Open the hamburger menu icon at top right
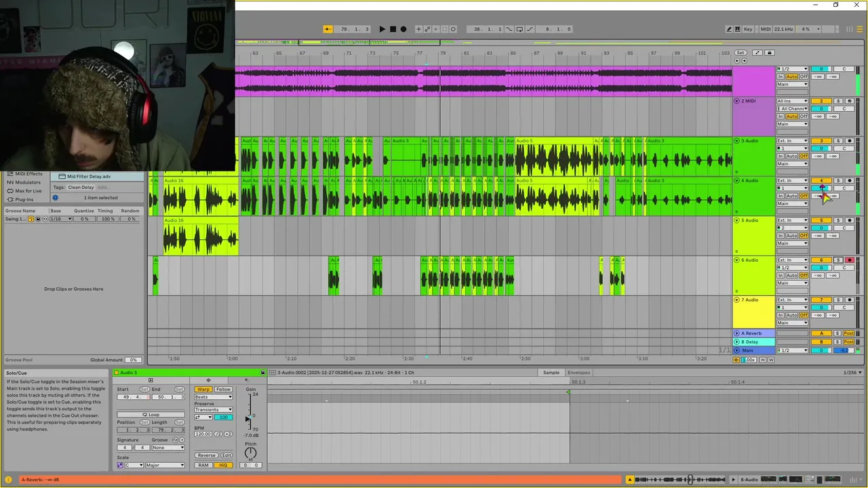Viewport: 868px width, 488px height. pos(860,29)
